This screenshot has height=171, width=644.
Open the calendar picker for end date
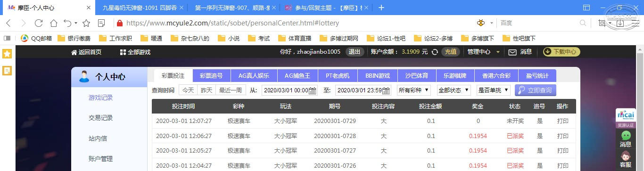click(387, 90)
